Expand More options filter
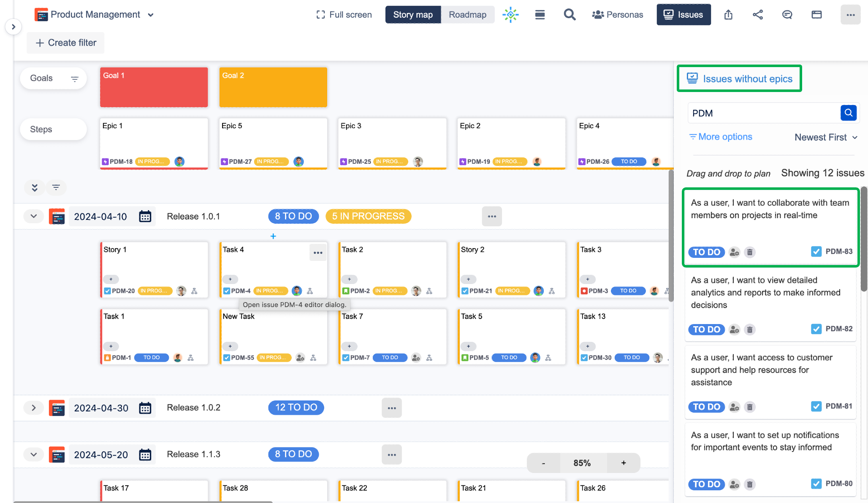This screenshot has width=868, height=503. [721, 137]
